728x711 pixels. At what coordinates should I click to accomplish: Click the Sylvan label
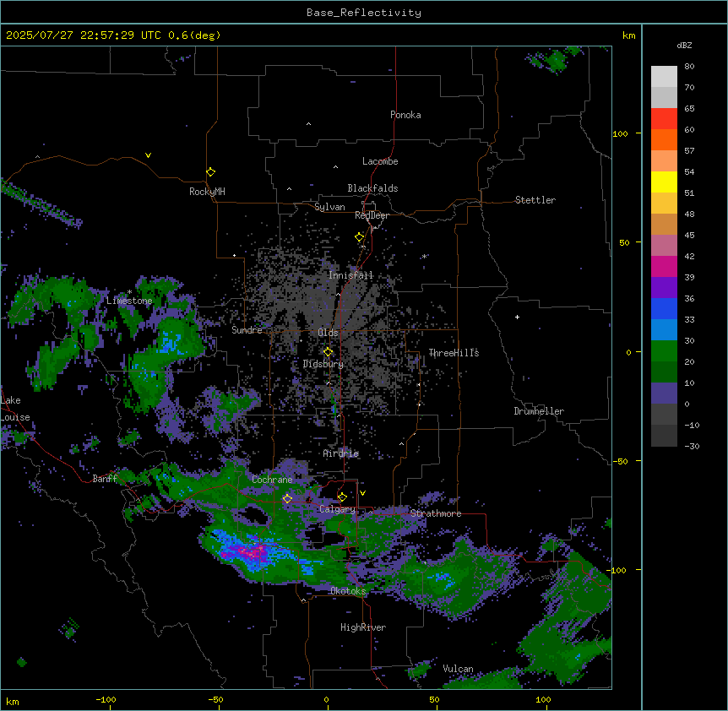[329, 207]
